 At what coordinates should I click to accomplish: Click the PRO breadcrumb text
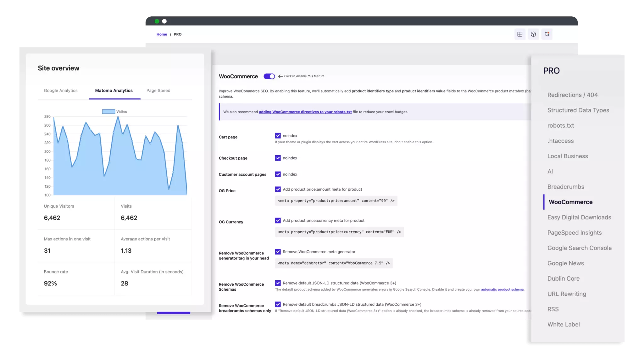pos(178,34)
